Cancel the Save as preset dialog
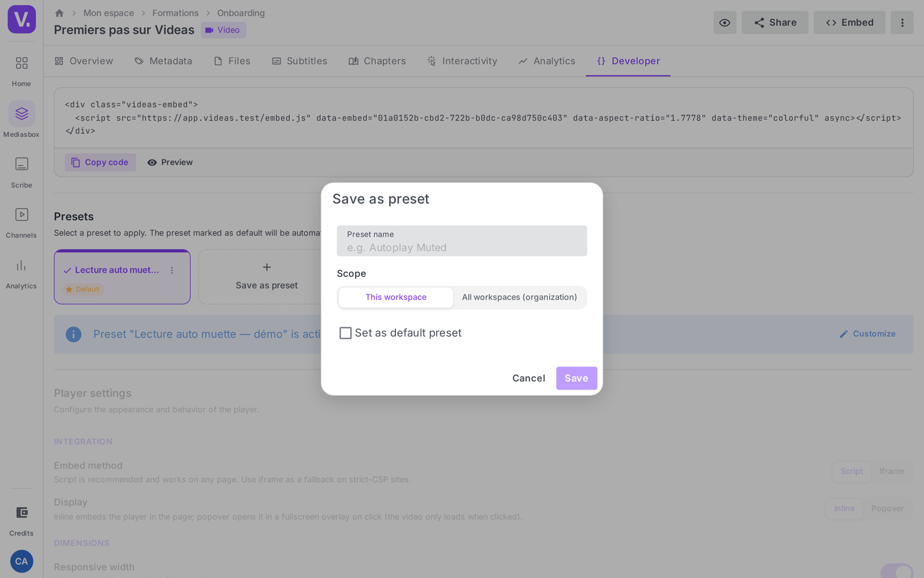This screenshot has width=924, height=578. 528,378
